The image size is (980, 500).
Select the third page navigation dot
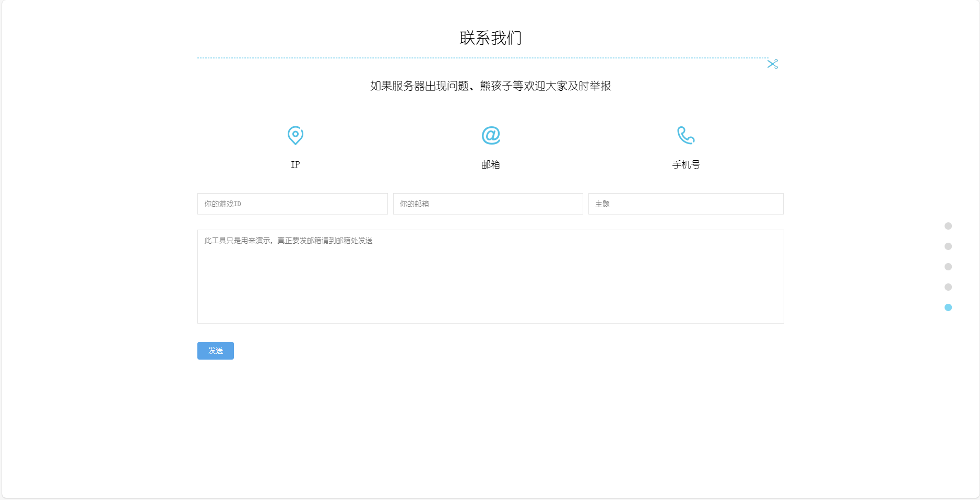(x=948, y=267)
